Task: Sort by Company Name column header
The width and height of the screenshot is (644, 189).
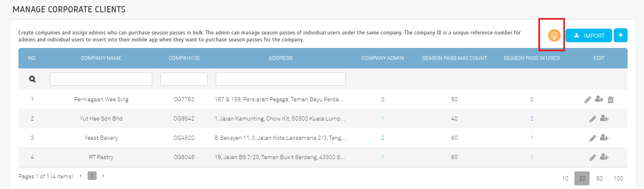Action: coord(101,58)
